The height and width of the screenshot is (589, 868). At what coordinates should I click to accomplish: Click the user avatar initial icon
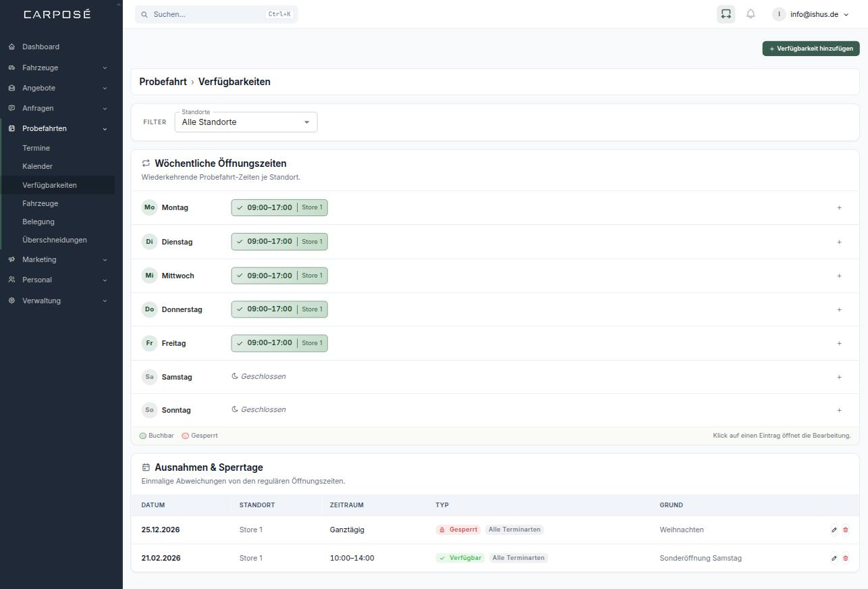(779, 14)
